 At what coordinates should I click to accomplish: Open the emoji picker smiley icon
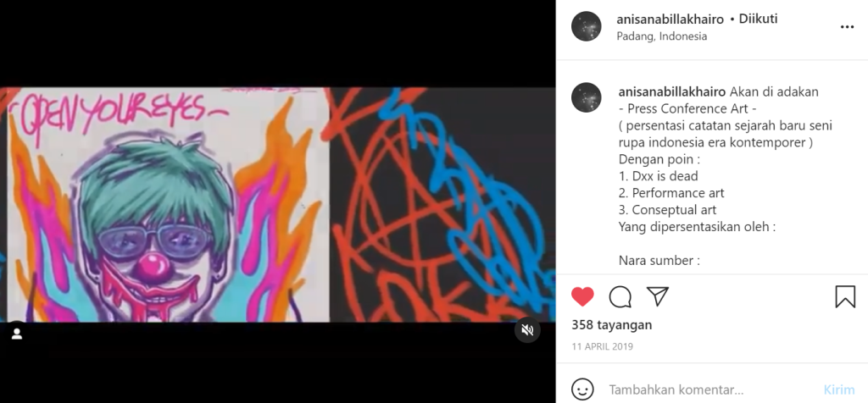pos(582,389)
